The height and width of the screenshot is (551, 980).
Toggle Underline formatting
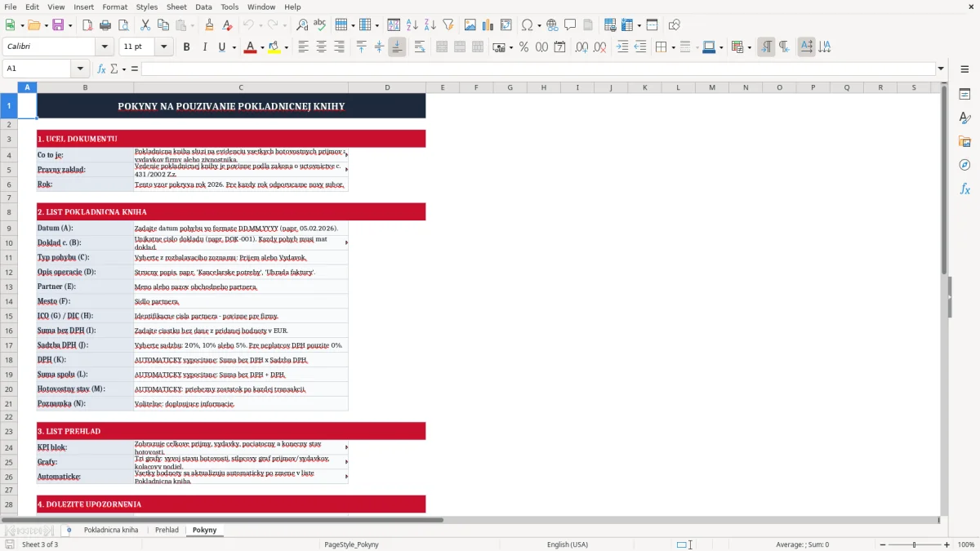tap(221, 47)
